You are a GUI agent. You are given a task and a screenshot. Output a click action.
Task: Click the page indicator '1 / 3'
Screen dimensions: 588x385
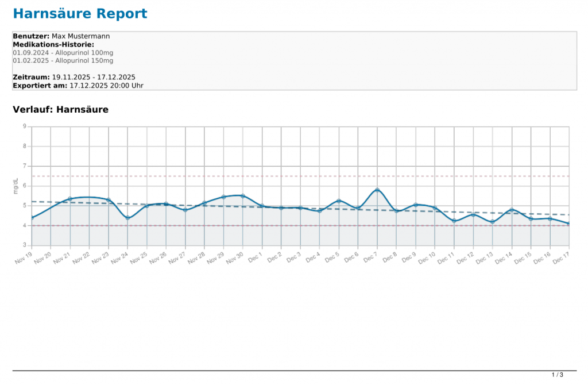557,375
